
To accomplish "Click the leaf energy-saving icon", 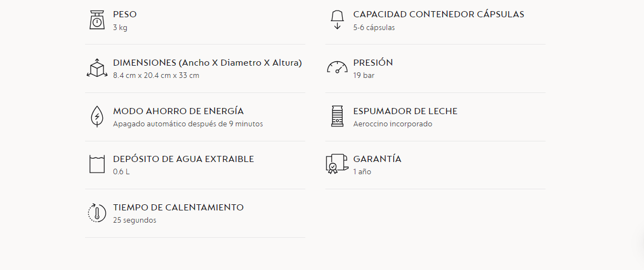I will [x=97, y=116].
